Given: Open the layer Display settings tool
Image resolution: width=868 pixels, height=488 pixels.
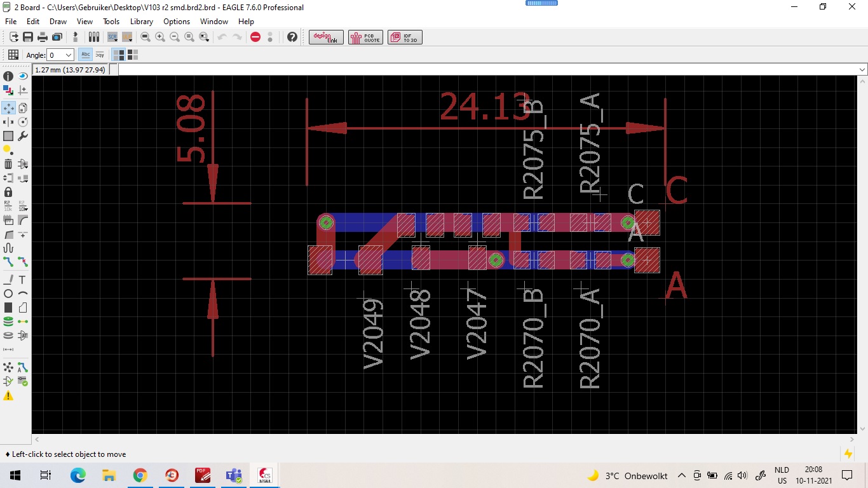Looking at the screenshot, I should [8, 90].
